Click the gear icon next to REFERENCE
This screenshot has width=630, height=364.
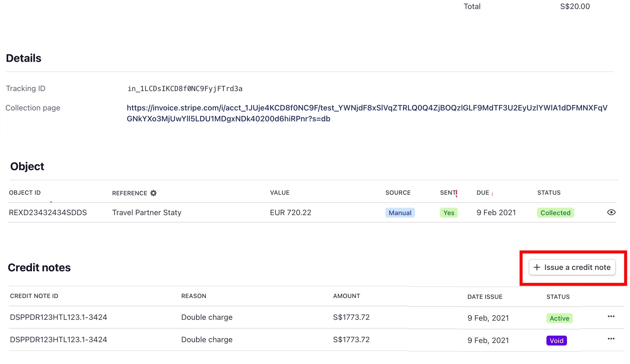pos(153,193)
